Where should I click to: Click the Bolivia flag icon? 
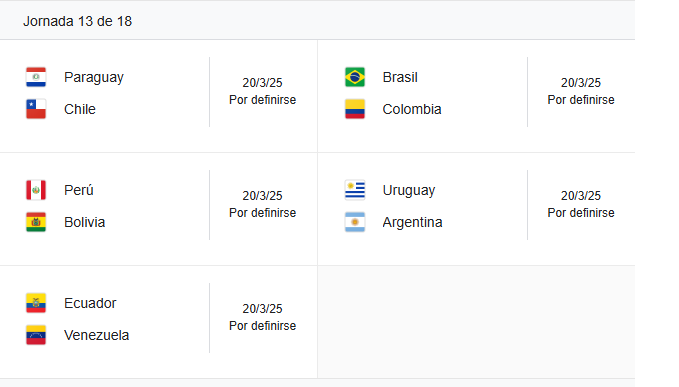(36, 222)
